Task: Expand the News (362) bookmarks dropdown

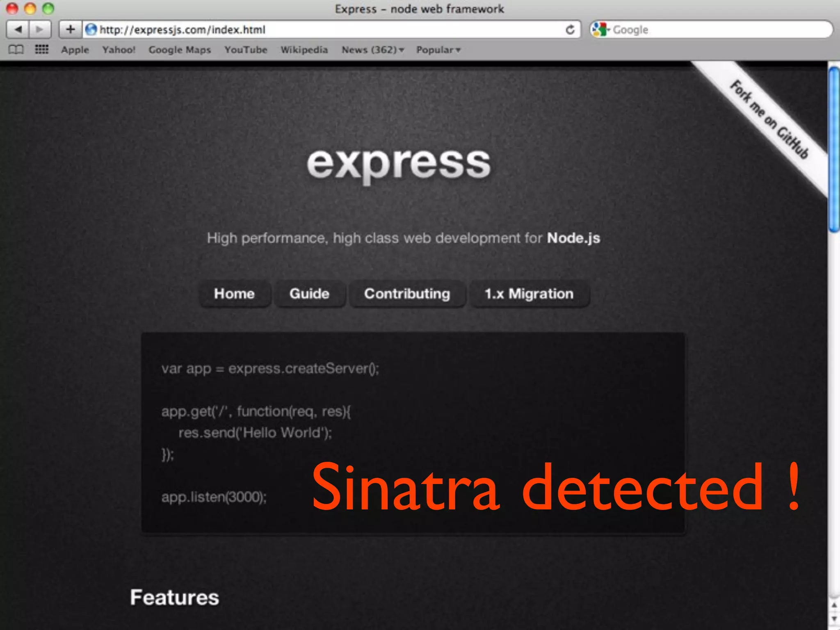Action: point(373,50)
